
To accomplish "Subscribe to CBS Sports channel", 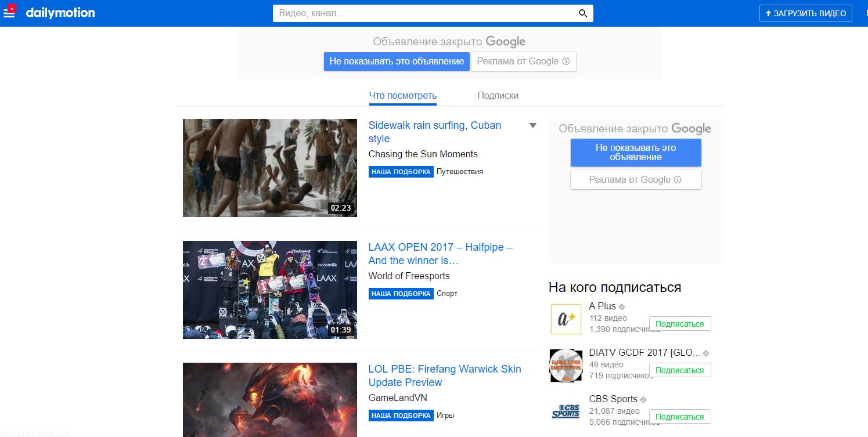I will (x=679, y=417).
